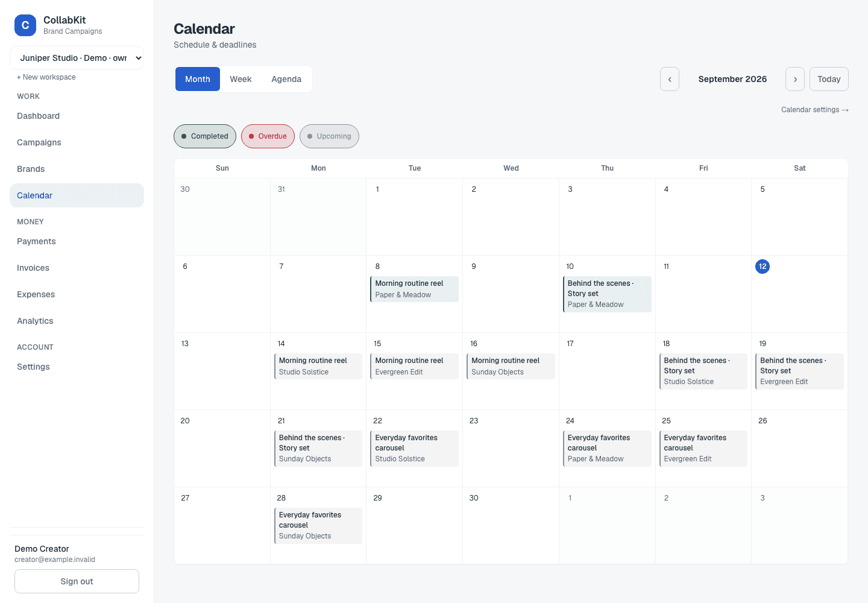Image resolution: width=868 pixels, height=603 pixels.
Task: Open Expenses in the sidebar
Action: 77,294
